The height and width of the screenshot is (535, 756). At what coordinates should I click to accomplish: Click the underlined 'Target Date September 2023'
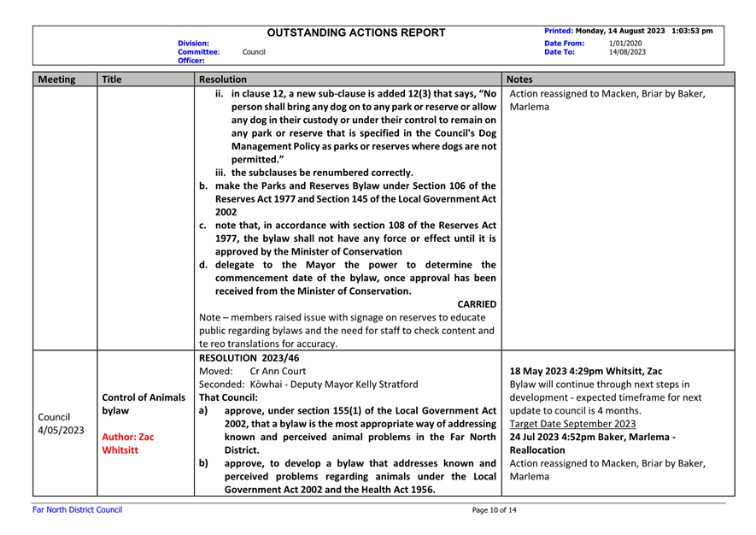(x=573, y=424)
